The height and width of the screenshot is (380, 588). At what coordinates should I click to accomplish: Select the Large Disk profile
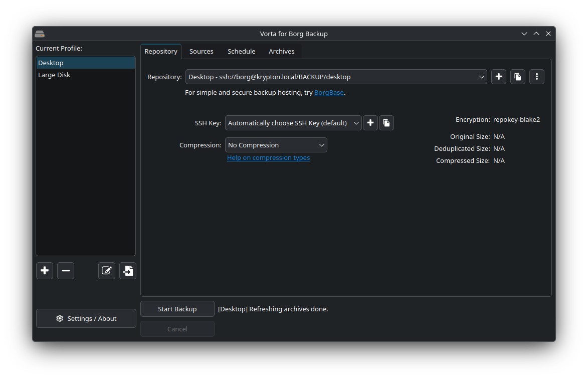pyautogui.click(x=54, y=74)
